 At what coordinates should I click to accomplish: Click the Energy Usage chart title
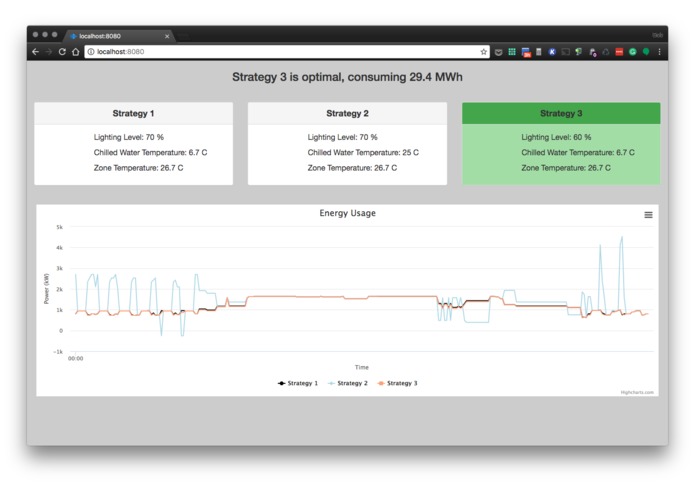tap(348, 213)
